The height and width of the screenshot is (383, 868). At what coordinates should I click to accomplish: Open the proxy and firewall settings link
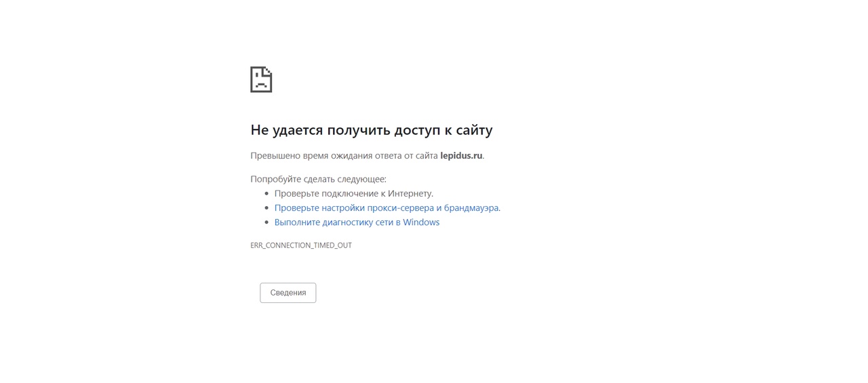pos(387,208)
